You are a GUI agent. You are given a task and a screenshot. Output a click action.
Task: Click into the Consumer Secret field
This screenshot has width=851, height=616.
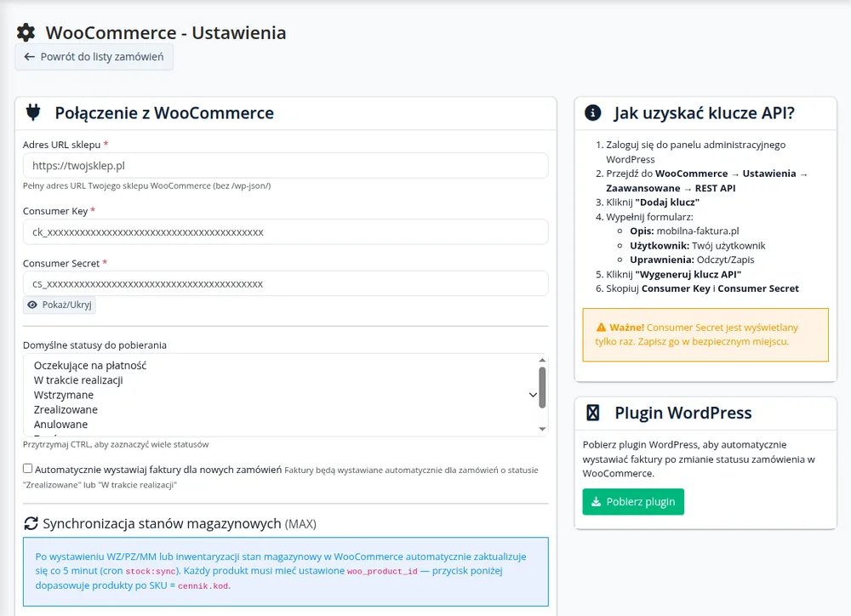tap(285, 283)
